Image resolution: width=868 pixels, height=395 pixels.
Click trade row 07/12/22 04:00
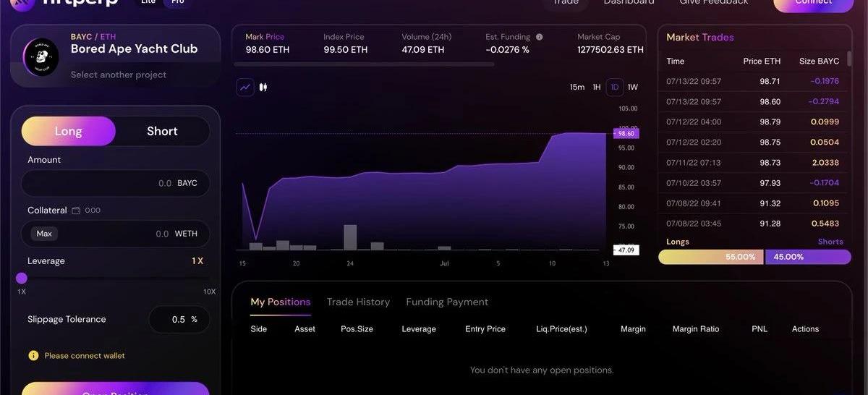pyautogui.click(x=754, y=122)
